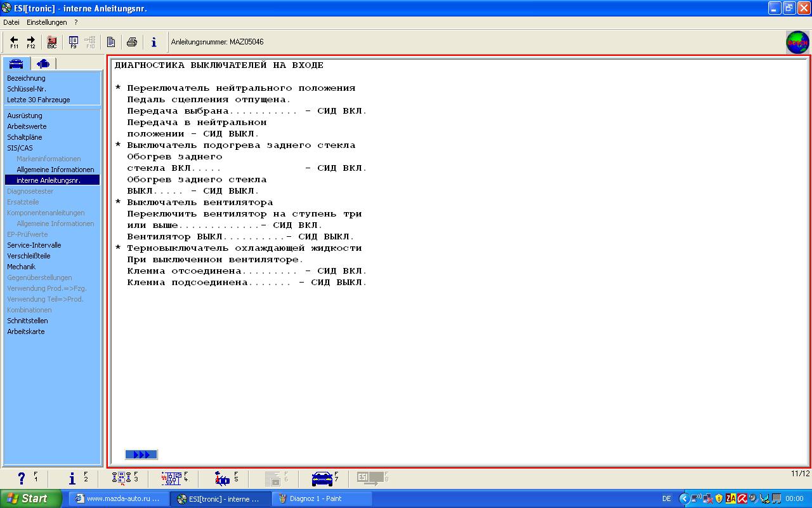Select Schaltpläne in the sidebar
Viewport: 812px width, 508px height.
pyautogui.click(x=25, y=137)
